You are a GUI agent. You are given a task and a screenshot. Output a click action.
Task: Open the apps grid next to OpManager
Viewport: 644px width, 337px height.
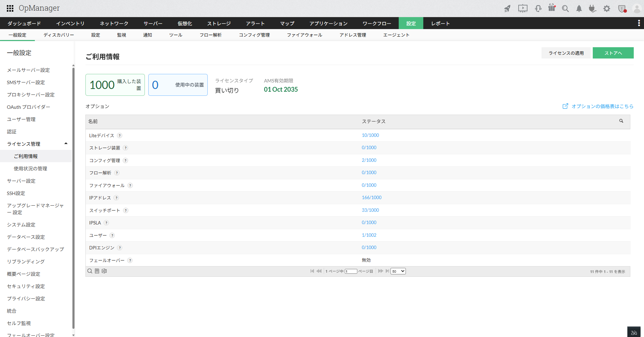coord(10,8)
